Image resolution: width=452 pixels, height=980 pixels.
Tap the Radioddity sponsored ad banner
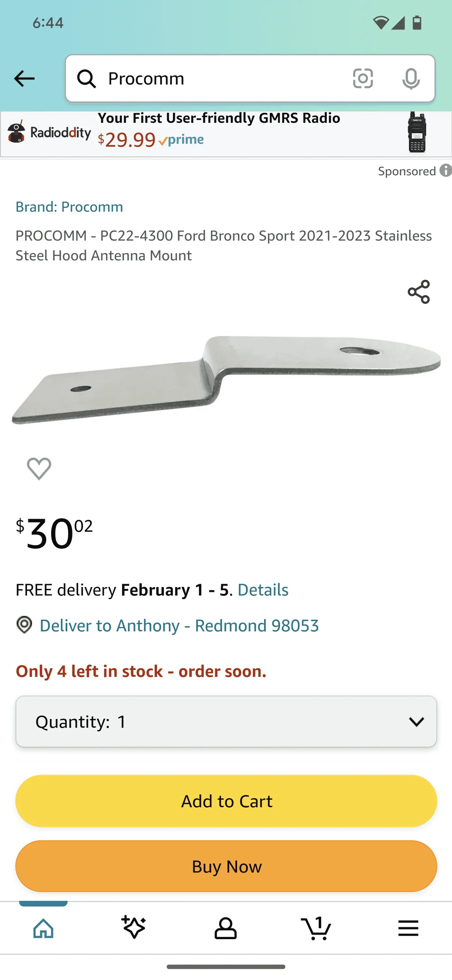(226, 132)
